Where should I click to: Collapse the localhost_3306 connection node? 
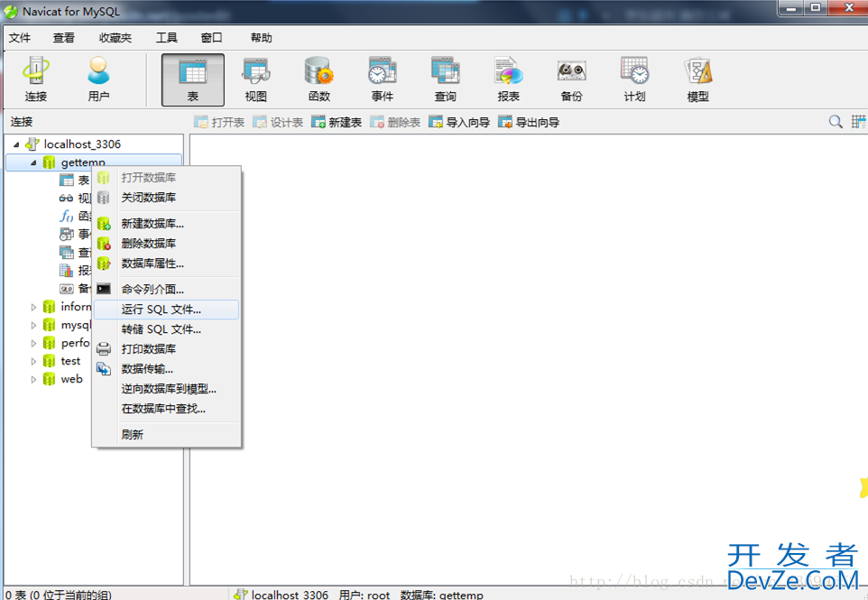pyautogui.click(x=16, y=144)
